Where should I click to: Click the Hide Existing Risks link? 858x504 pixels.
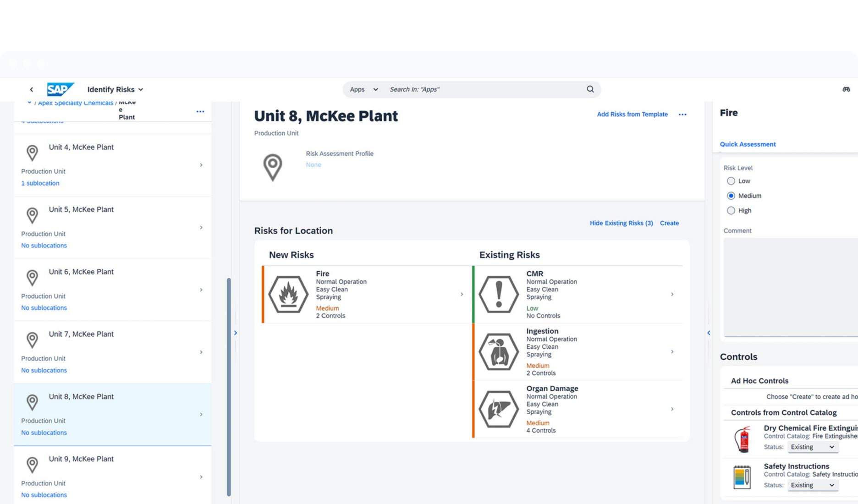tap(621, 223)
